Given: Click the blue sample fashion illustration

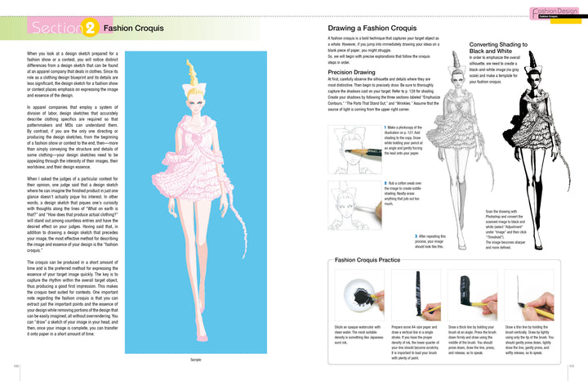Looking at the screenshot, I should pos(196,202).
